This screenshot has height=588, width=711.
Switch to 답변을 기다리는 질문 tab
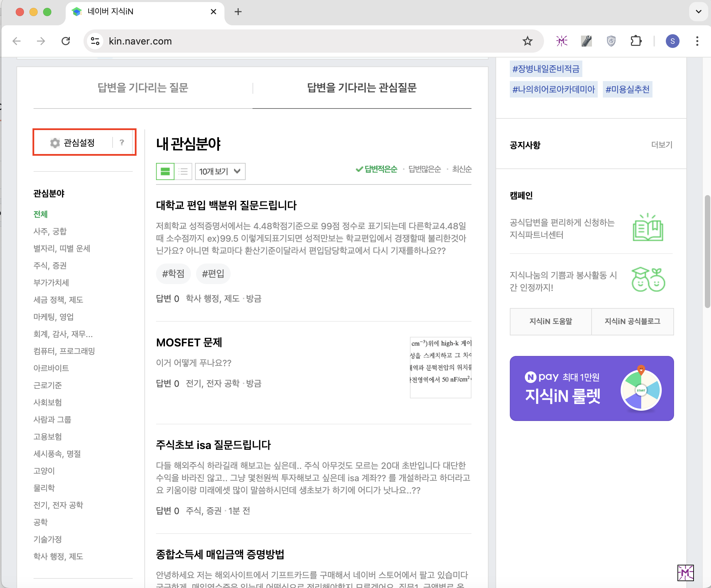click(143, 88)
